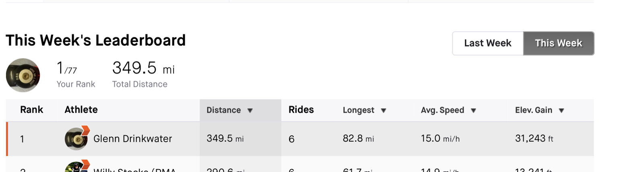Click the large profile avatar beside Your Rank
This screenshot has height=172, width=644.
click(23, 75)
